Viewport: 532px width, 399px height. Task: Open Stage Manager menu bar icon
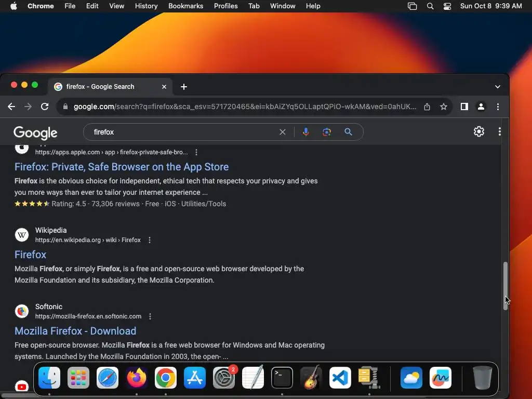click(x=412, y=6)
